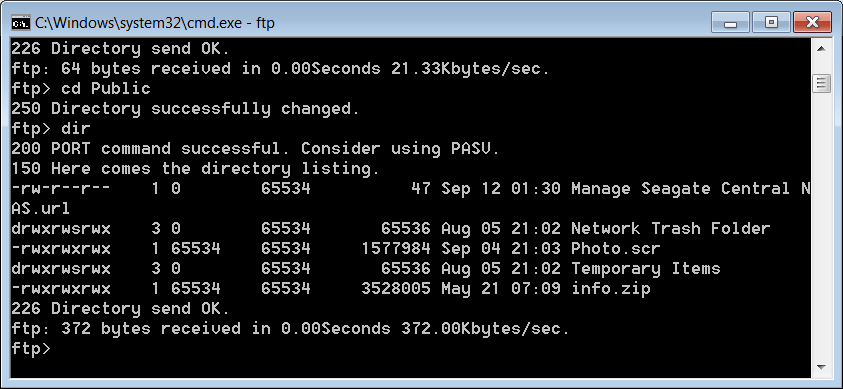The width and height of the screenshot is (843, 389).
Task: Click the empty scrollbar track below thumb
Action: click(x=821, y=226)
